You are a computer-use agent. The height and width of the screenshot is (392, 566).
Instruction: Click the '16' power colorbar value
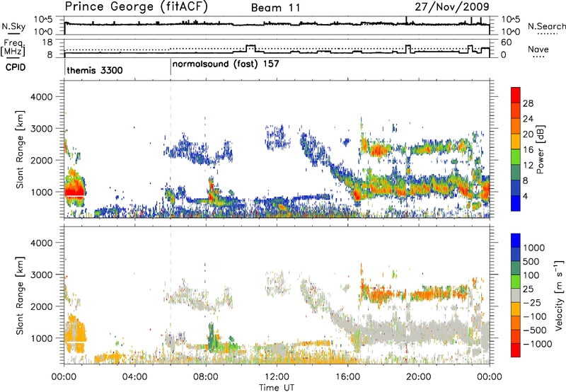tap(528, 150)
